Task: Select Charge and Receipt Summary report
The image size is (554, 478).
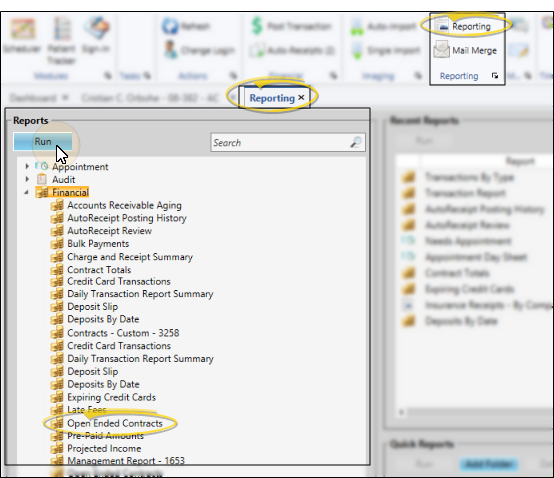Action: coord(130,257)
